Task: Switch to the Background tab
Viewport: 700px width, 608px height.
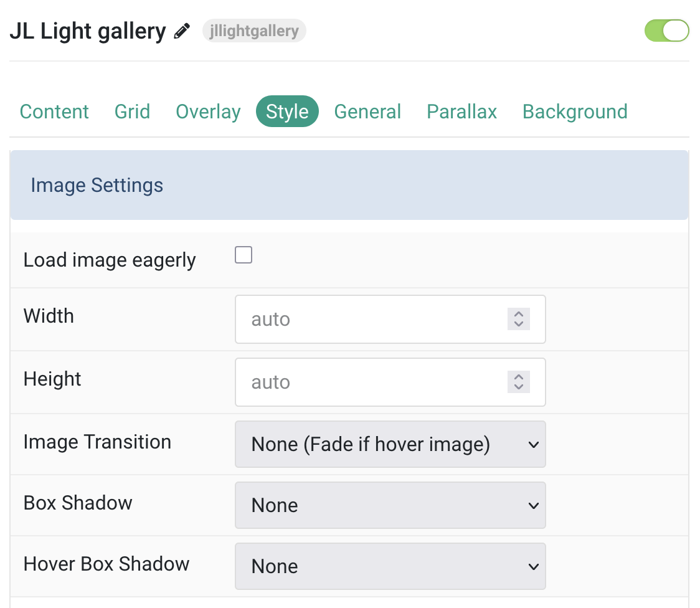Action: click(x=575, y=112)
